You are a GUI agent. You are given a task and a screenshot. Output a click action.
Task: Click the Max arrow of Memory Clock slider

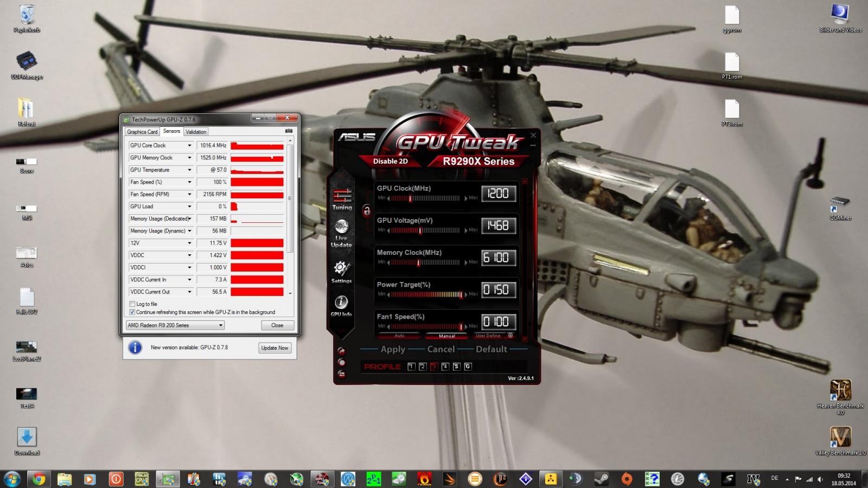tap(466, 262)
